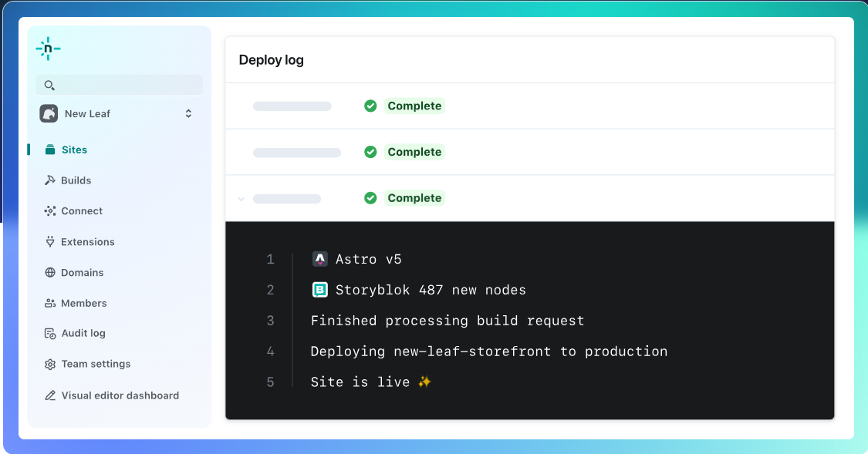The image size is (868, 454).
Task: Open the Visual editor dashboard link
Action: click(x=120, y=395)
